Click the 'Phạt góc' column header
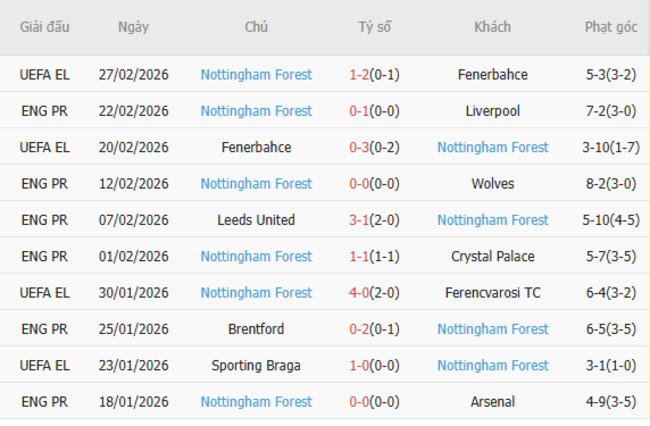The height and width of the screenshot is (426, 650). pos(610,28)
